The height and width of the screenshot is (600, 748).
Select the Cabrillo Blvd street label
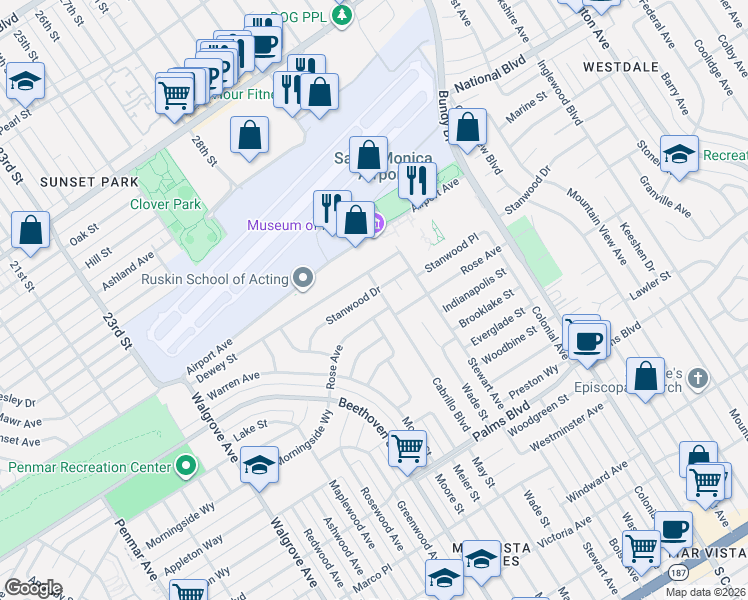click(451, 404)
